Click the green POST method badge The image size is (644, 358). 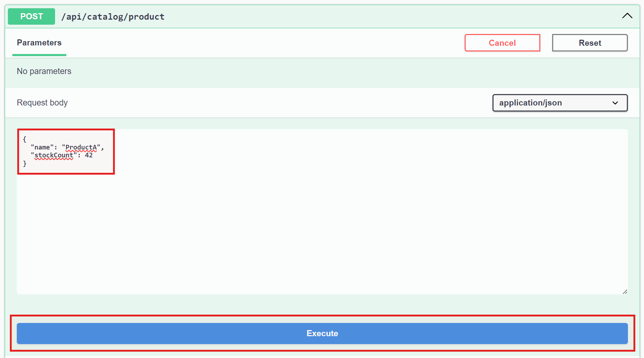(31, 16)
